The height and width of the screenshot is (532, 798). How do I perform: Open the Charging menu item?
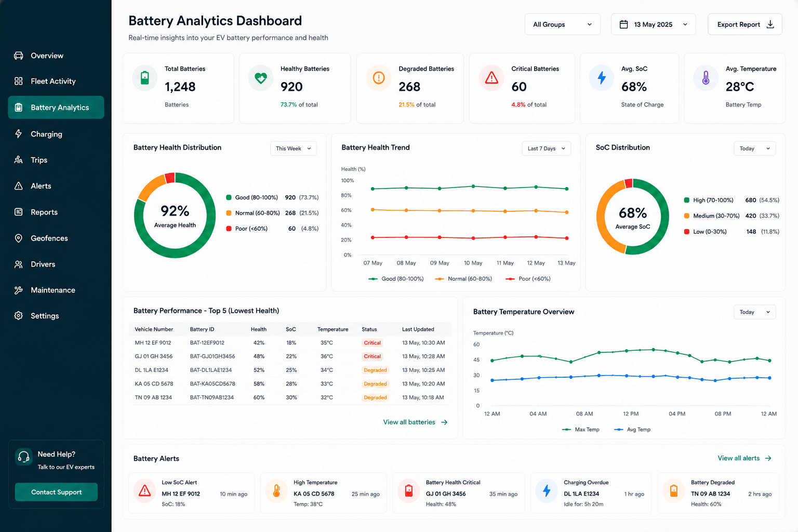point(56,134)
